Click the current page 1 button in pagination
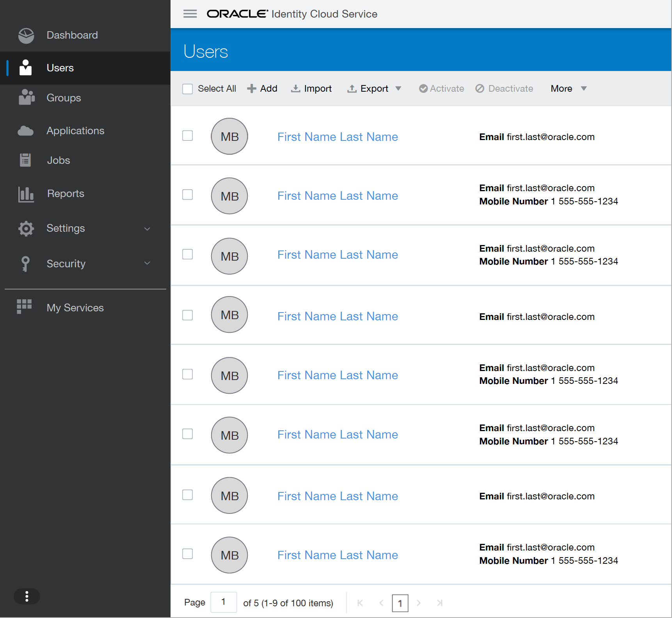This screenshot has width=672, height=618. click(400, 604)
